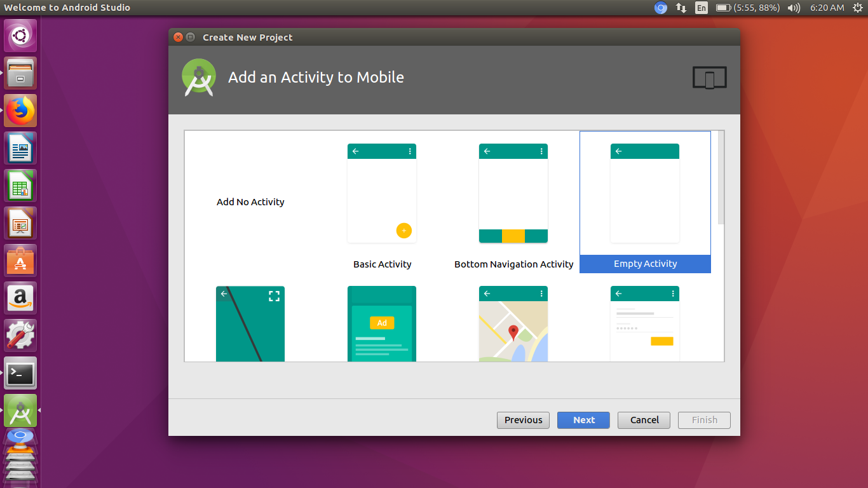Open LibreOffice Writer from launcher
This screenshot has width=868, height=488.
(20, 148)
